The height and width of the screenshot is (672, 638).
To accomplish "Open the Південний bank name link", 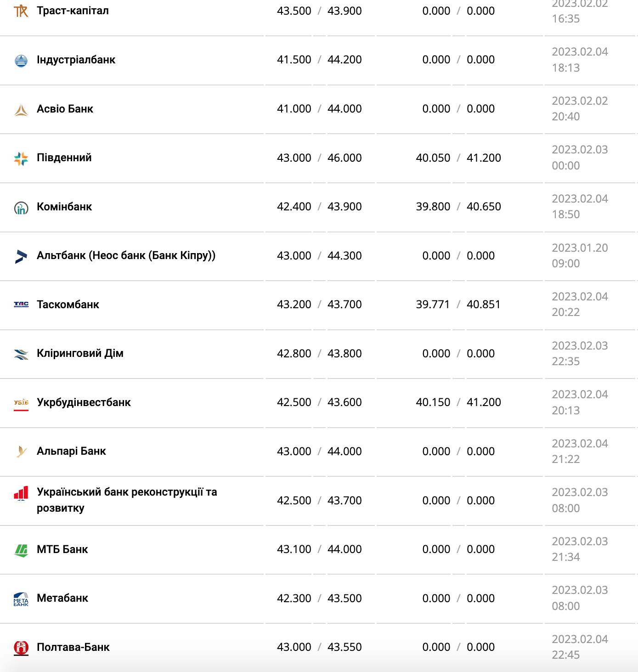I will coord(64,158).
